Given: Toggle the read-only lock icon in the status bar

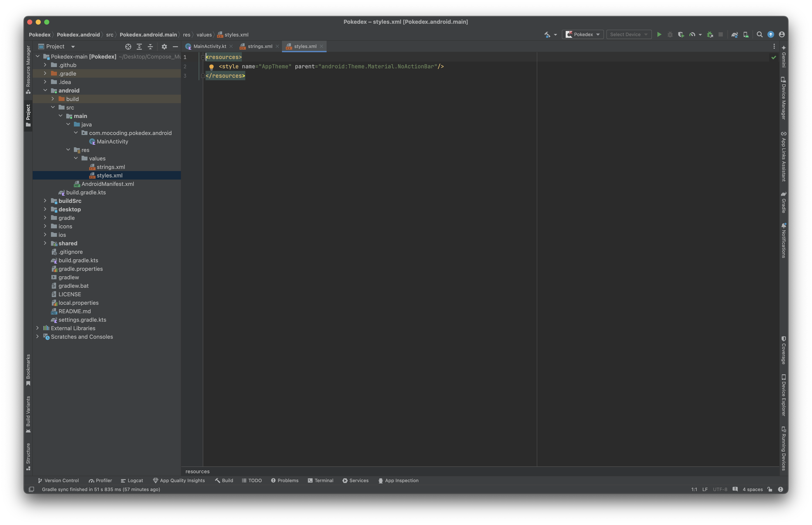Looking at the screenshot, I should coord(770,489).
